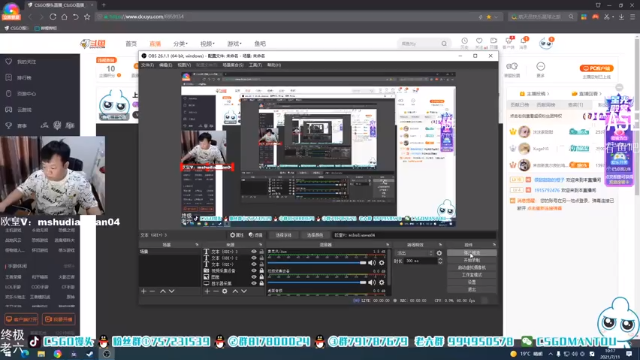Viewport: 640px width, 360px height.
Task: Click the 选择字体 button in OBS
Action: point(284,235)
